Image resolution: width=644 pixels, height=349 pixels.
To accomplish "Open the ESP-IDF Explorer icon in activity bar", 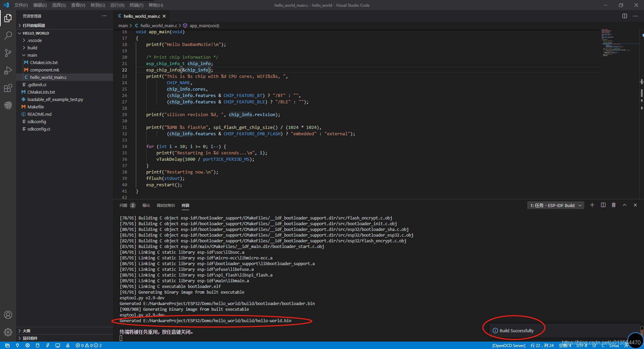I will tap(8, 105).
